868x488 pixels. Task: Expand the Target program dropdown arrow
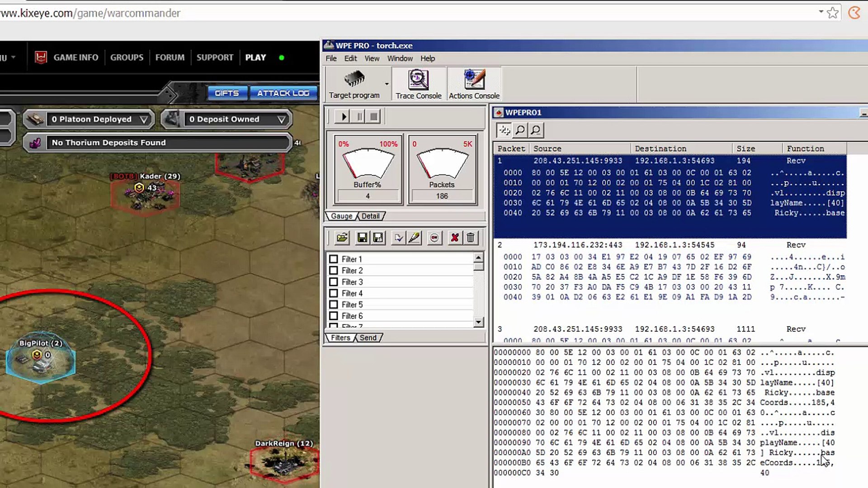click(x=387, y=84)
